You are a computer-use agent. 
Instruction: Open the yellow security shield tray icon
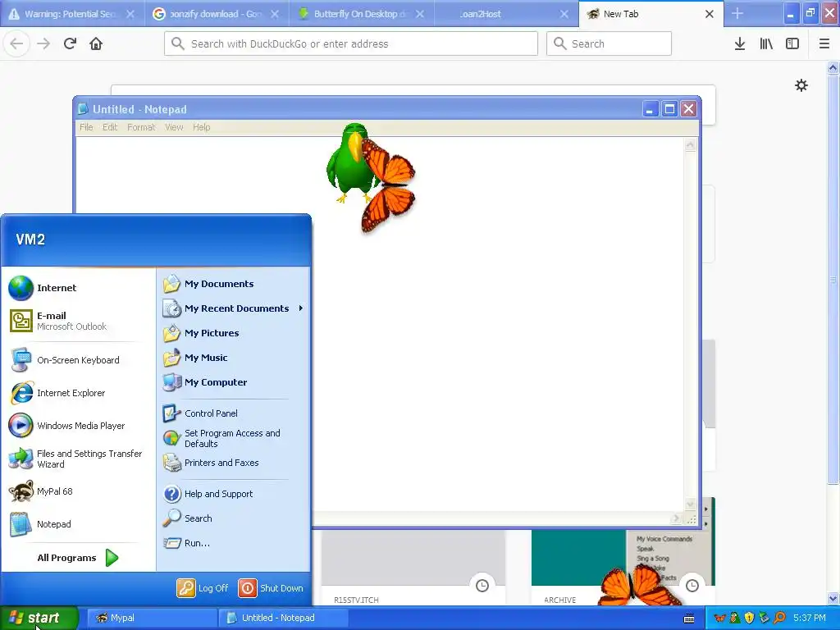tap(750, 618)
